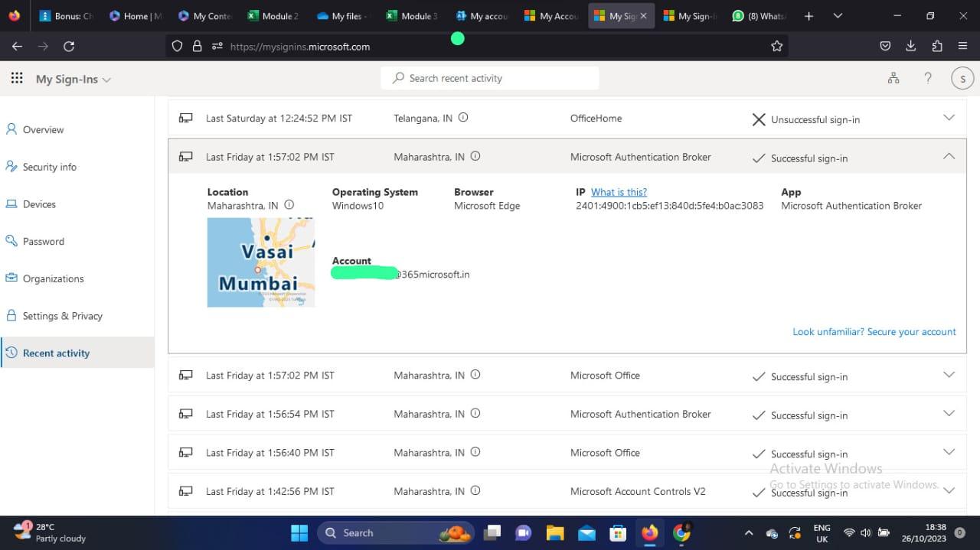Image resolution: width=980 pixels, height=550 pixels.
Task: Open the weather widget showing 28°C
Action: pyautogui.click(x=50, y=532)
